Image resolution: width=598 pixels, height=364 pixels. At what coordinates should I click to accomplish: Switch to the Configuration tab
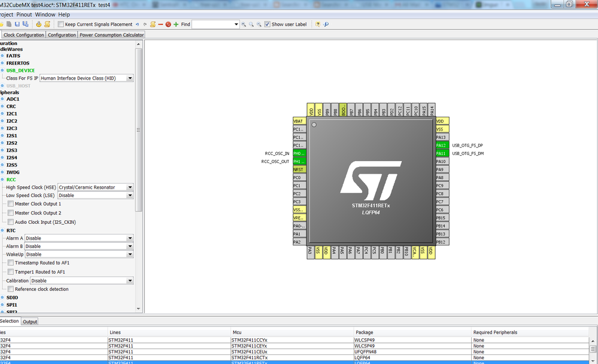coord(62,35)
